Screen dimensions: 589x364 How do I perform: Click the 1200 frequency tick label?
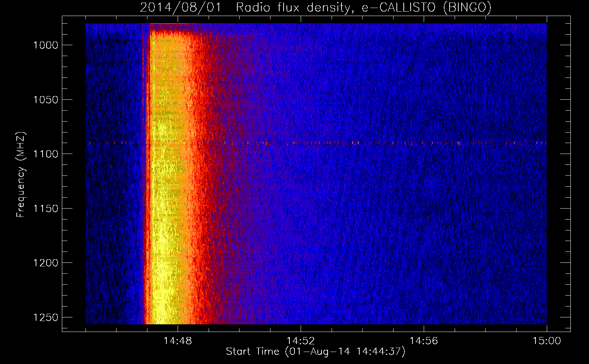46,263
